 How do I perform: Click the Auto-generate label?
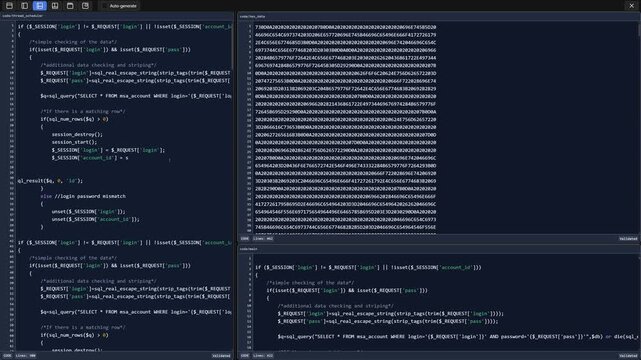[x=123, y=6]
